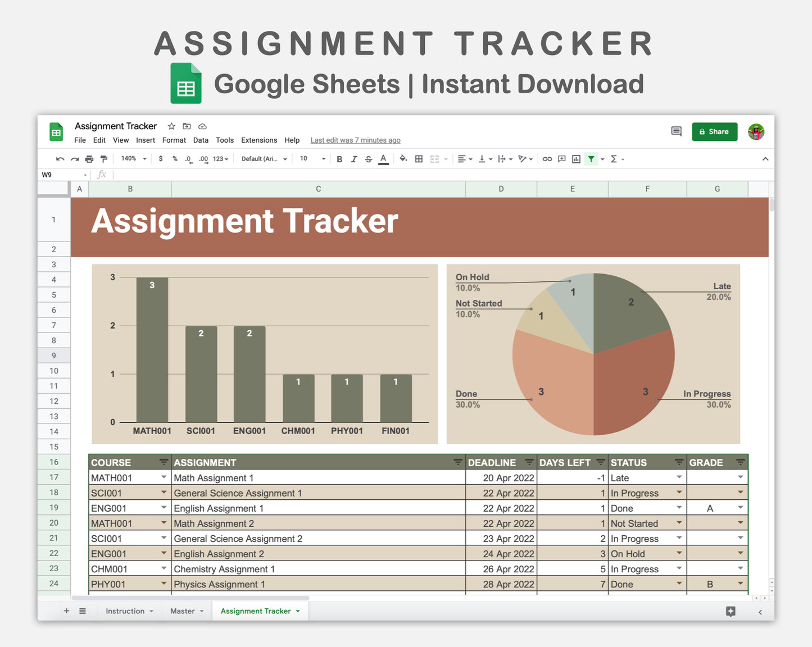The height and width of the screenshot is (647, 812).
Task: Click the Share button
Action: click(714, 131)
